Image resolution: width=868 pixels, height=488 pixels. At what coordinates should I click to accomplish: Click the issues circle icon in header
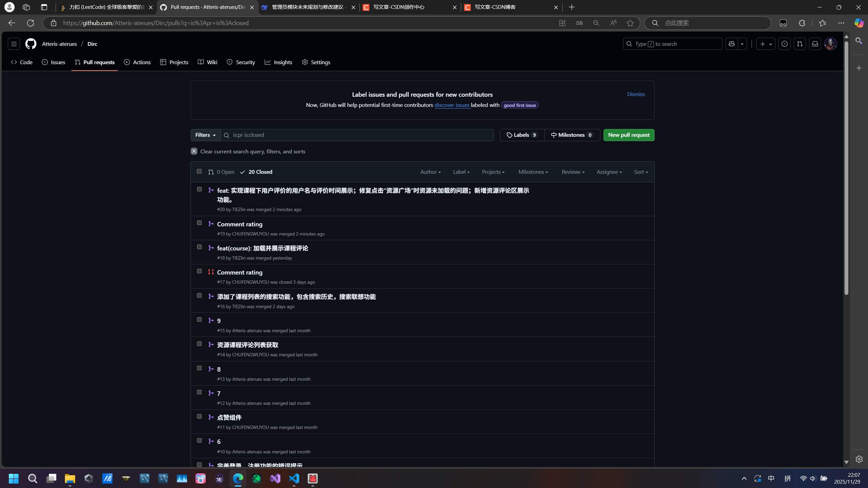pos(784,44)
